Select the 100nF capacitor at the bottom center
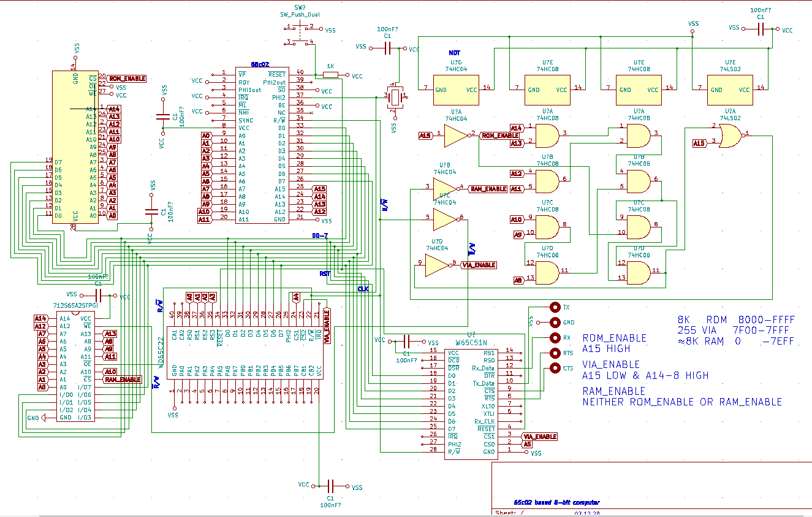 tap(331, 486)
